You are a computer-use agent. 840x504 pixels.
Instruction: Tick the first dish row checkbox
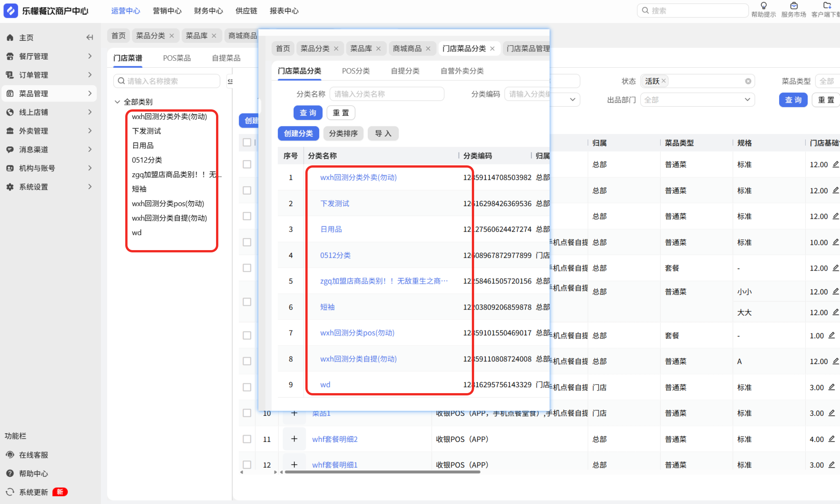tap(247, 164)
